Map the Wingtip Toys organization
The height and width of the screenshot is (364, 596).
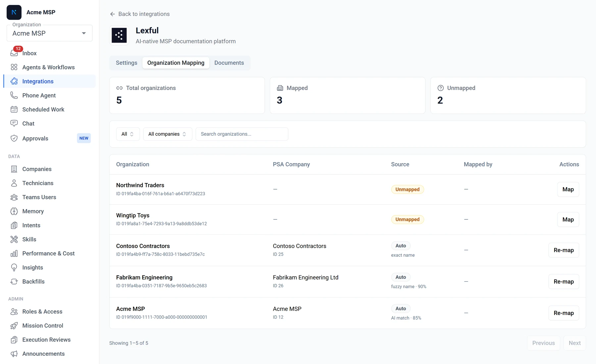pyautogui.click(x=568, y=219)
